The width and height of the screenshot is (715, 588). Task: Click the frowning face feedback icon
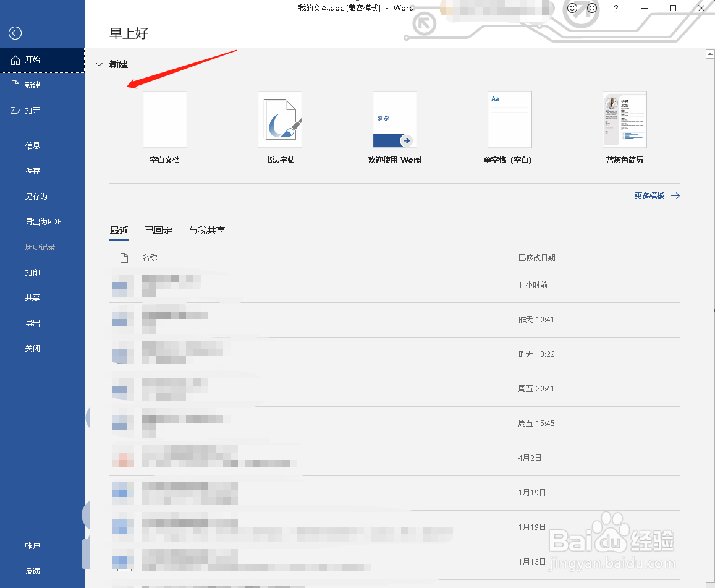(x=592, y=8)
